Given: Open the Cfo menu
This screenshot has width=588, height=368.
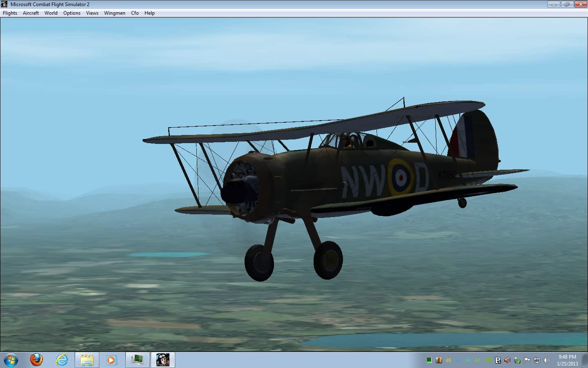Looking at the screenshot, I should pos(134,13).
